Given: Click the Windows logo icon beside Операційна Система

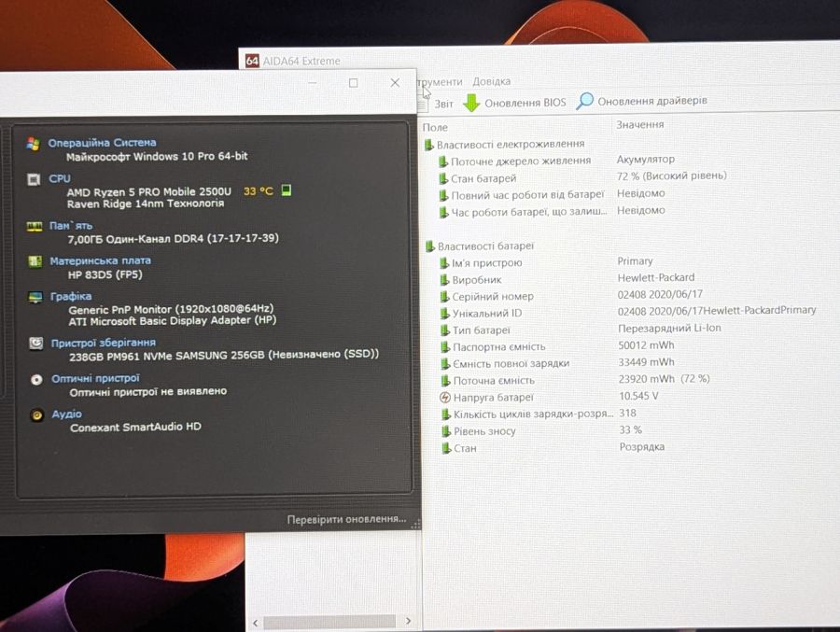Looking at the screenshot, I should (34, 143).
